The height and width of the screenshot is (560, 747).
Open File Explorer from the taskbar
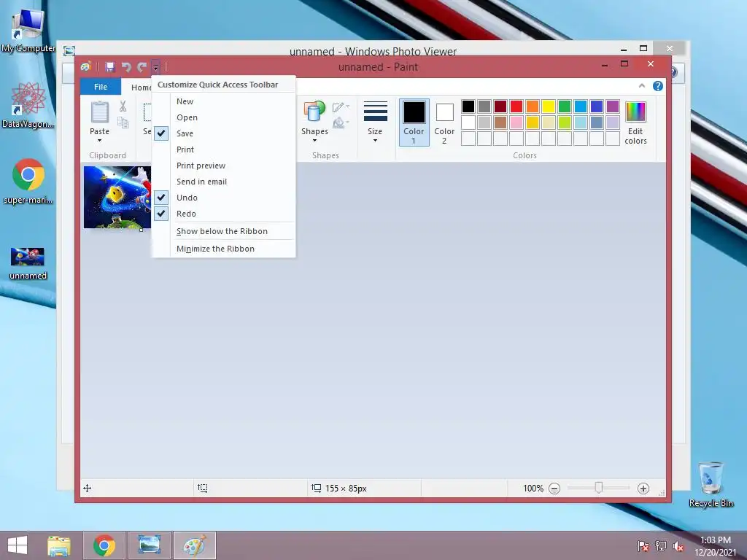tap(59, 545)
